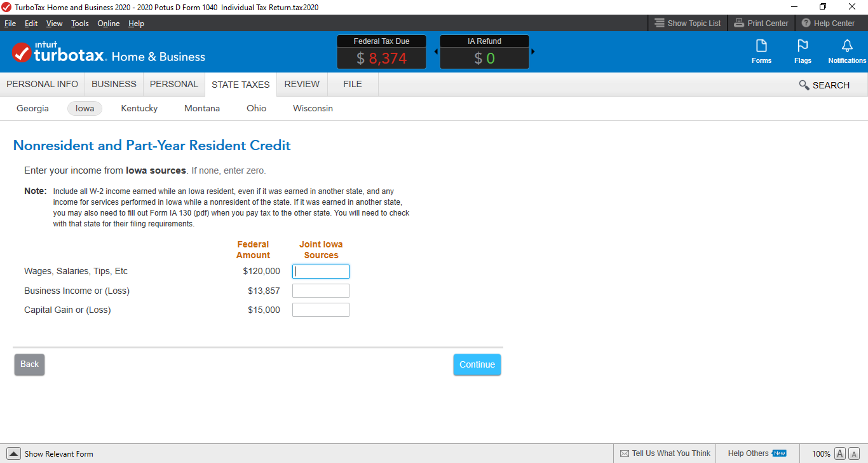Screen dimensions: 868x463
Task: Open the Tools menu
Action: tap(80, 24)
